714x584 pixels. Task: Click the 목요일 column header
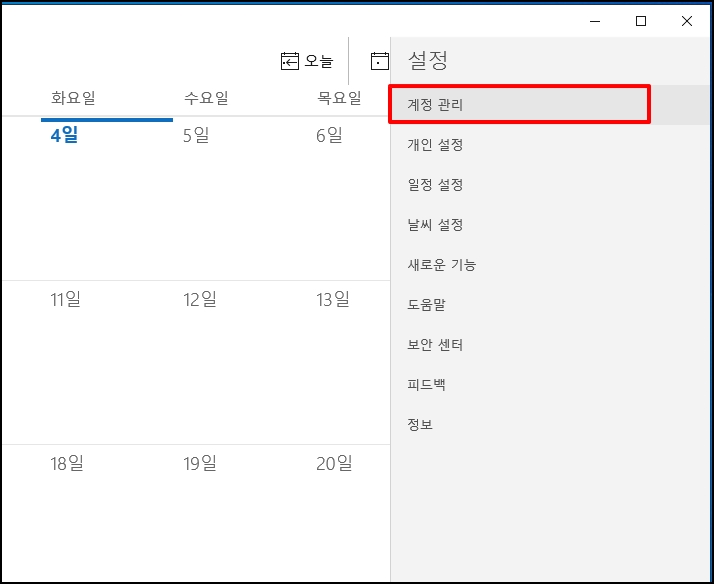pos(339,97)
